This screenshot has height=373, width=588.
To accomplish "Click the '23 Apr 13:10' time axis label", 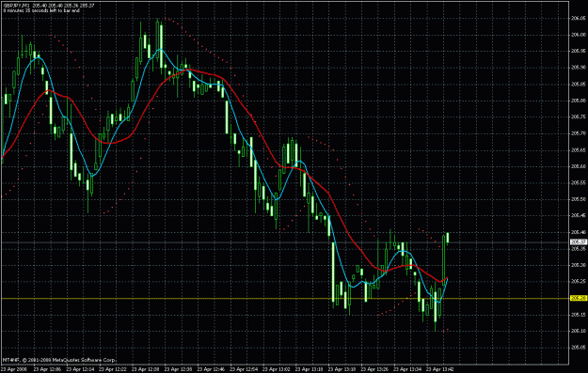I will [309, 369].
